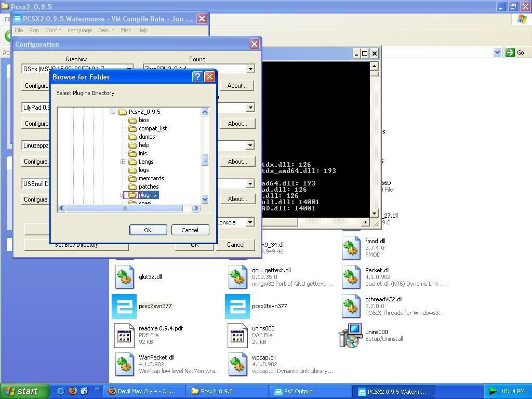Viewport: 532px width, 399px height.
Task: Open the Sound plugin dropdown
Action: pyautogui.click(x=250, y=69)
